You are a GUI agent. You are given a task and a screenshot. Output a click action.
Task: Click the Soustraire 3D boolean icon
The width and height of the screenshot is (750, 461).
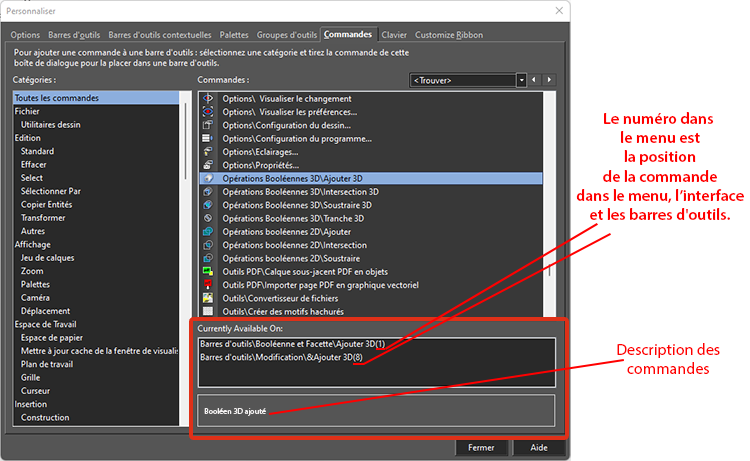[208, 205]
